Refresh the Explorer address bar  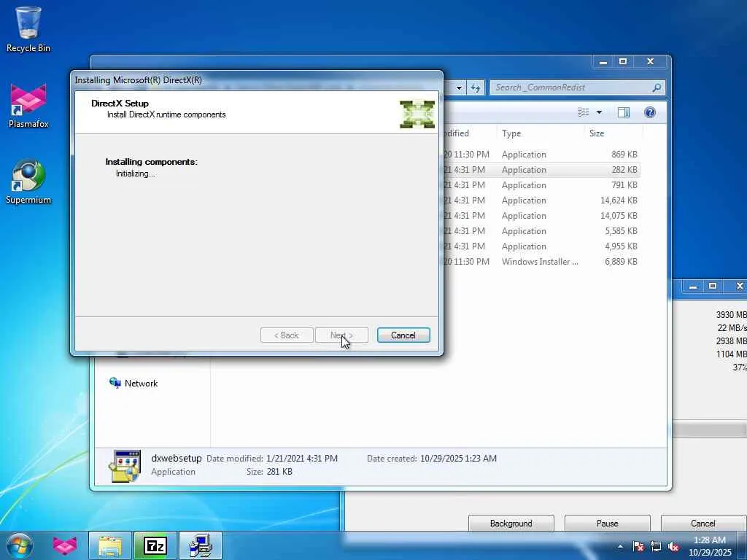[x=476, y=87]
